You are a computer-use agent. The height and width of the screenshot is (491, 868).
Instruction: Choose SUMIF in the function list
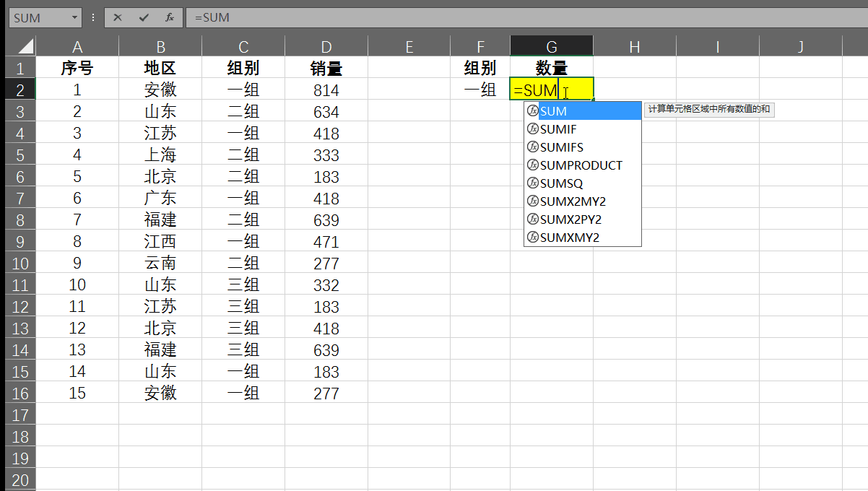click(x=583, y=129)
